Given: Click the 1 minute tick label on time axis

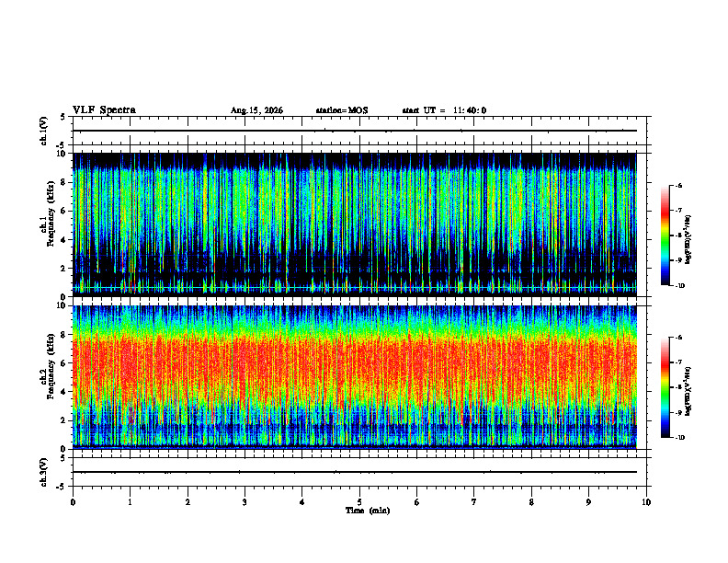Looking at the screenshot, I should click(x=131, y=502).
